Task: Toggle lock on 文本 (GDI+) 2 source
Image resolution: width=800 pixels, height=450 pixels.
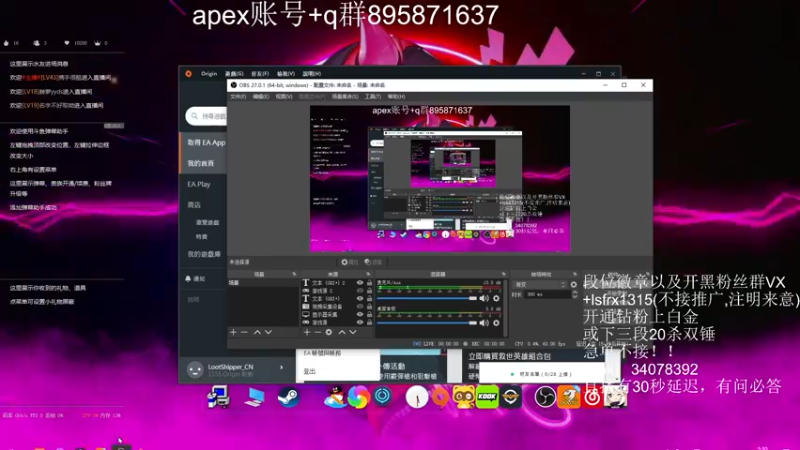Action: (x=369, y=283)
